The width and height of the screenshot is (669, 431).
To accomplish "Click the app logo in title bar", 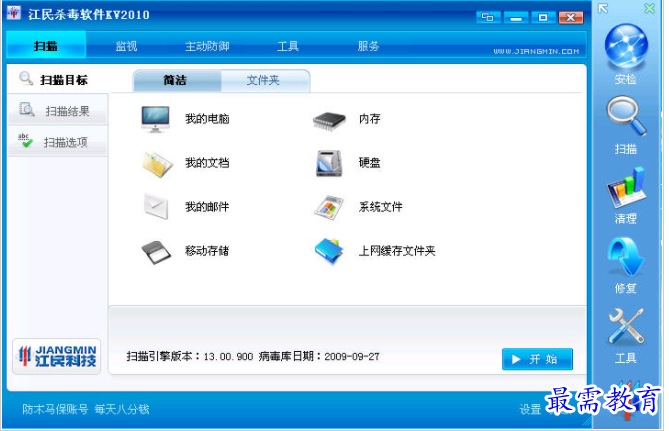I will pyautogui.click(x=14, y=12).
